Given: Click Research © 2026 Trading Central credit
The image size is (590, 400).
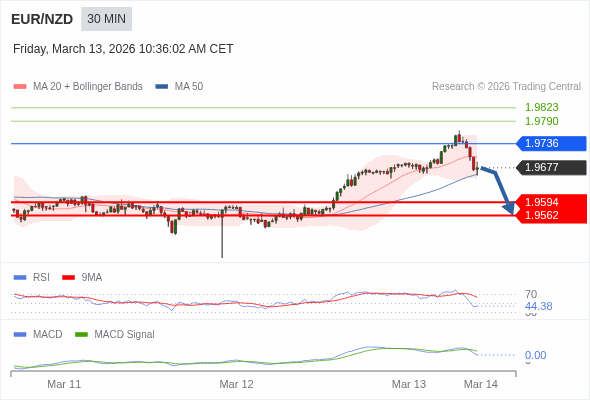Looking at the screenshot, I should click(506, 87).
